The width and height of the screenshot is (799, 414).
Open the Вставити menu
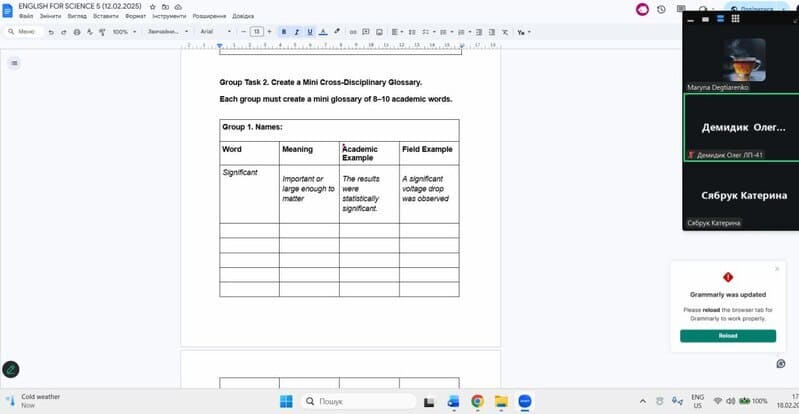pos(105,16)
